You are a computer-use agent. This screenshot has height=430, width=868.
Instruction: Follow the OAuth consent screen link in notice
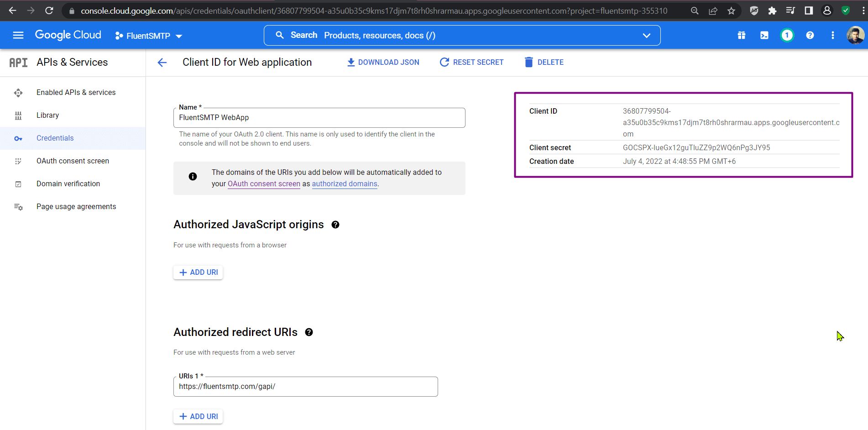pos(264,184)
